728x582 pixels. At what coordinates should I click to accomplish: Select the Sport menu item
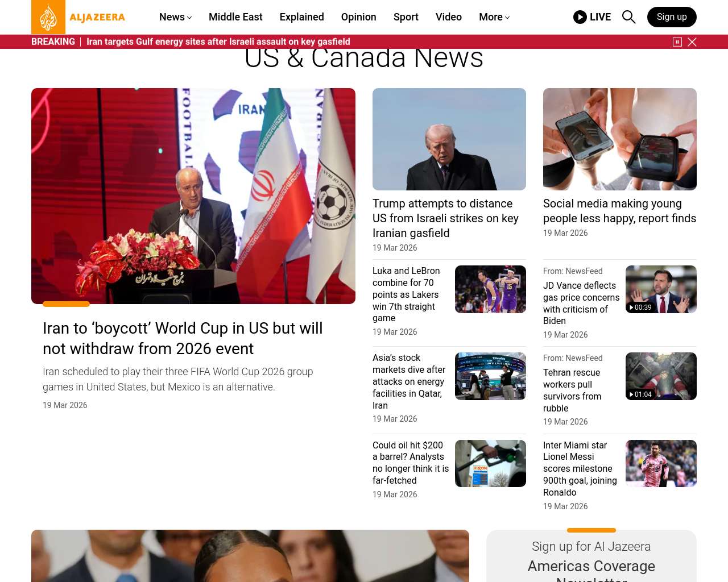pos(406,17)
